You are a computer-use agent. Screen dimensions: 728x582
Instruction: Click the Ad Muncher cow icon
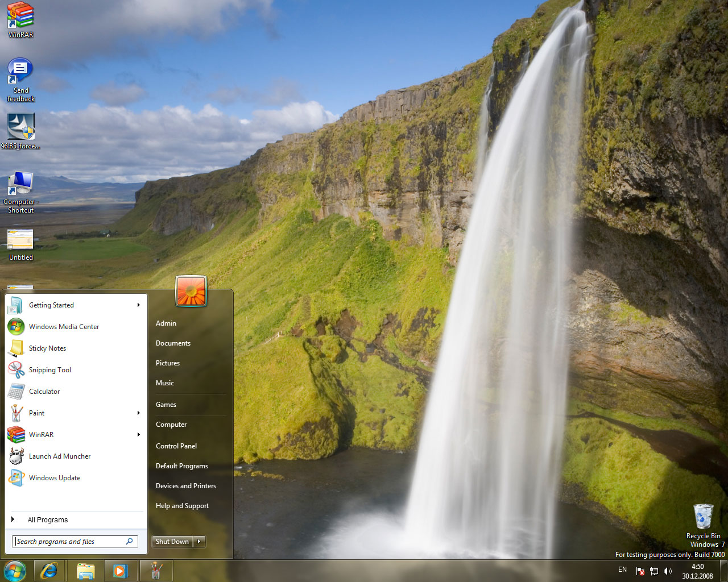click(15, 456)
